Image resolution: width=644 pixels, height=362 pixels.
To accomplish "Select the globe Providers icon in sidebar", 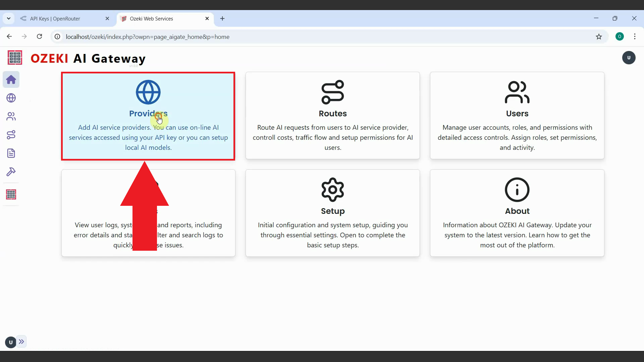I will click(11, 98).
